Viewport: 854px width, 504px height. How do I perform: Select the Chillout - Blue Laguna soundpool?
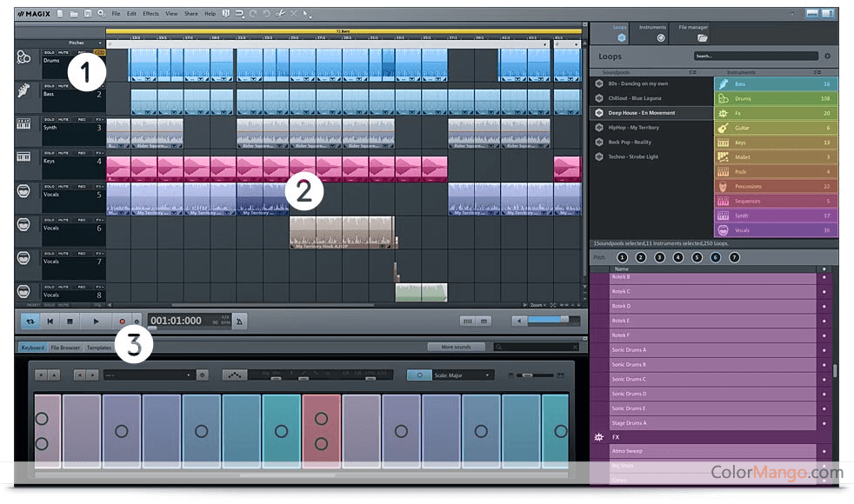click(651, 98)
